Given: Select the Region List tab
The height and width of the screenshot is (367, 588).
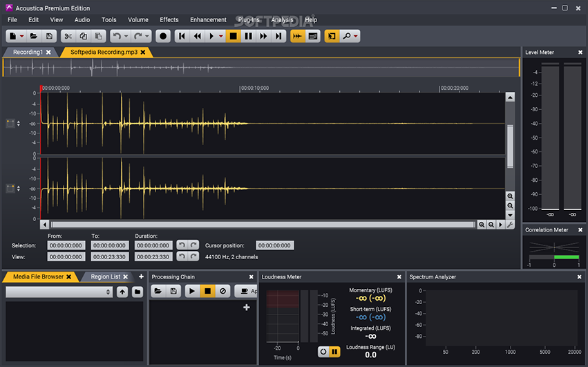Looking at the screenshot, I should coord(105,276).
